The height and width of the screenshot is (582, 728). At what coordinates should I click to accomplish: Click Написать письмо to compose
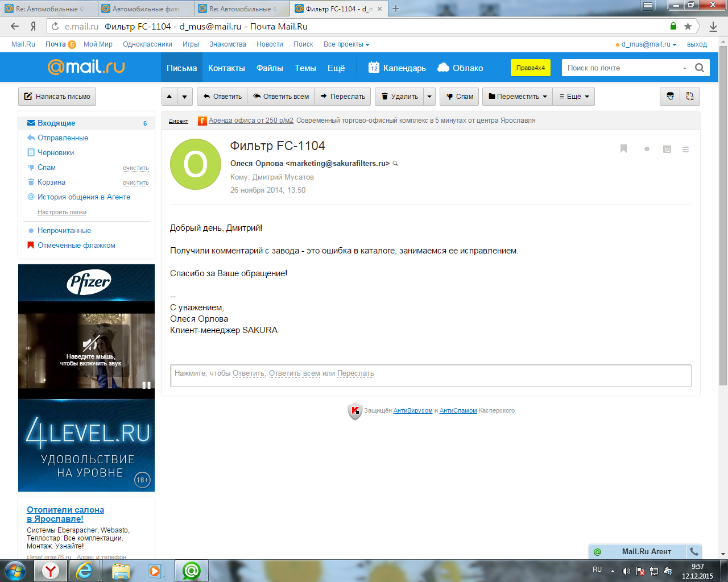pyautogui.click(x=57, y=97)
